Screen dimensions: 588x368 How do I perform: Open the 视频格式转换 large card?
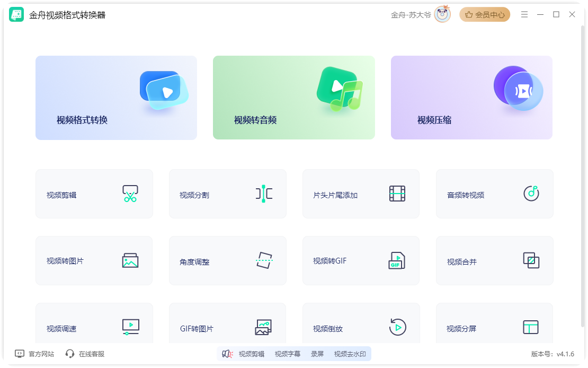point(116,98)
